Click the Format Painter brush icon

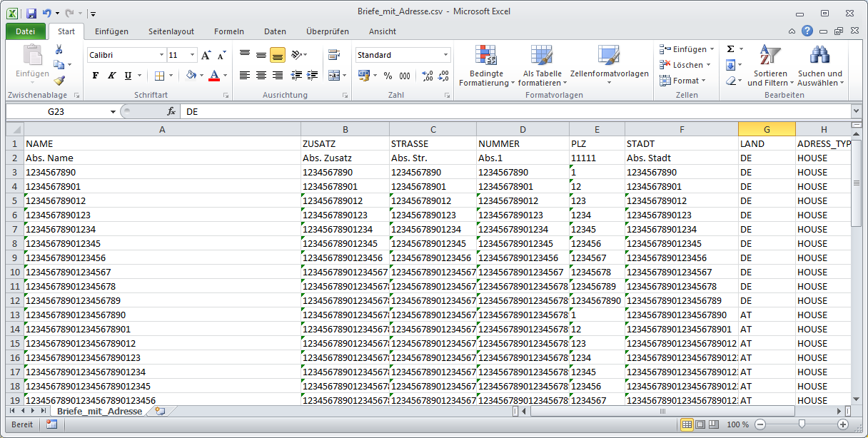tap(59, 80)
